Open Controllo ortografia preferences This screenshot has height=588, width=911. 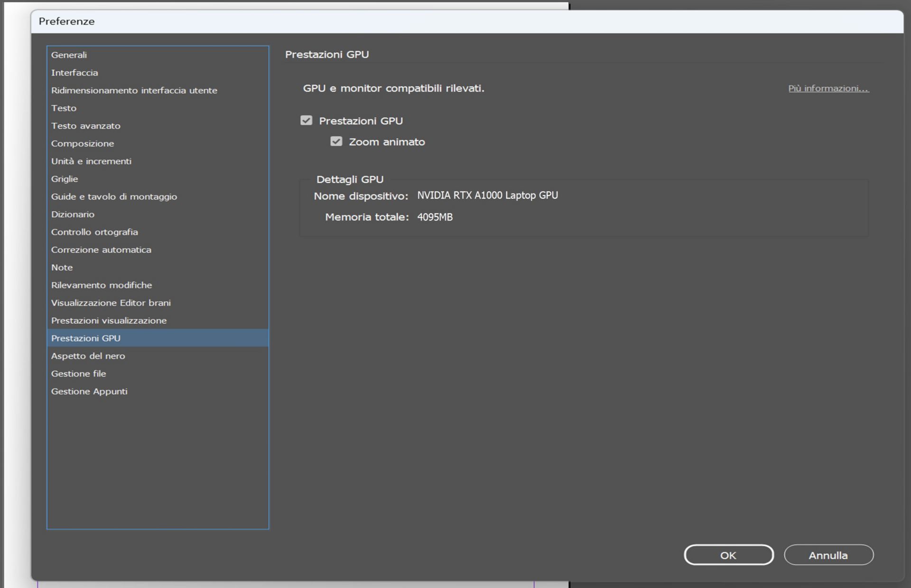(x=94, y=232)
